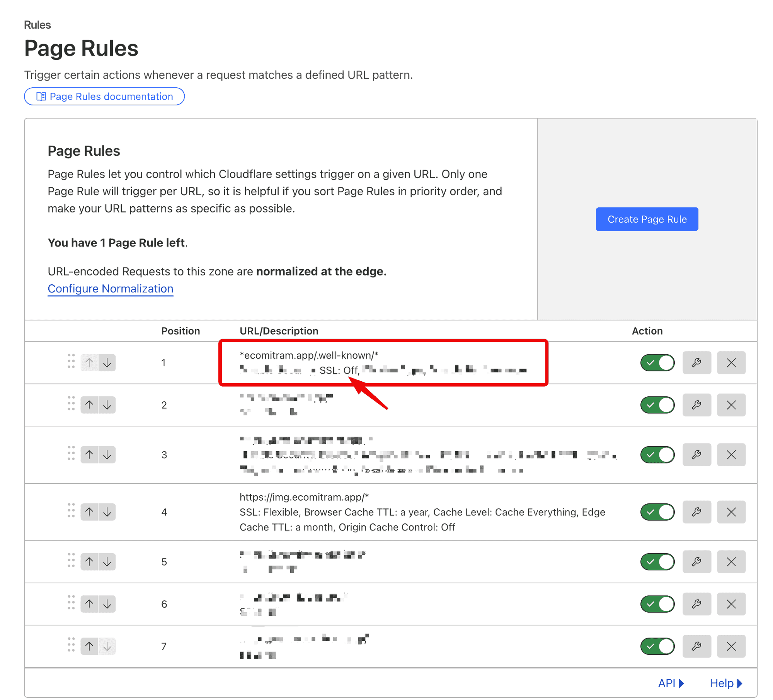Edit page rule 1 with wrench icon
Viewport: 773px width, 700px height.
[x=696, y=362]
